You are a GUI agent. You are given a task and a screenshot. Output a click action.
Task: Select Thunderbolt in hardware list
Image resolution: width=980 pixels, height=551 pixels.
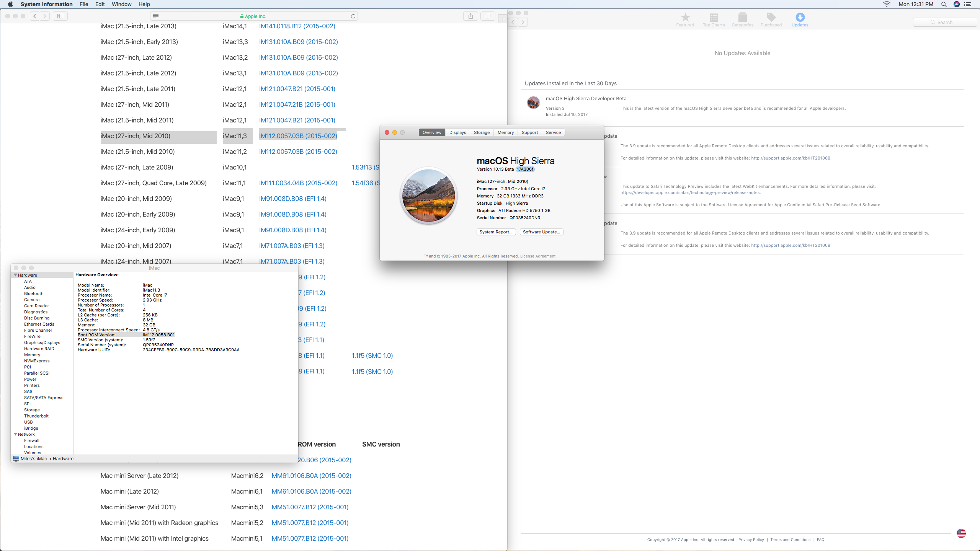(x=36, y=416)
